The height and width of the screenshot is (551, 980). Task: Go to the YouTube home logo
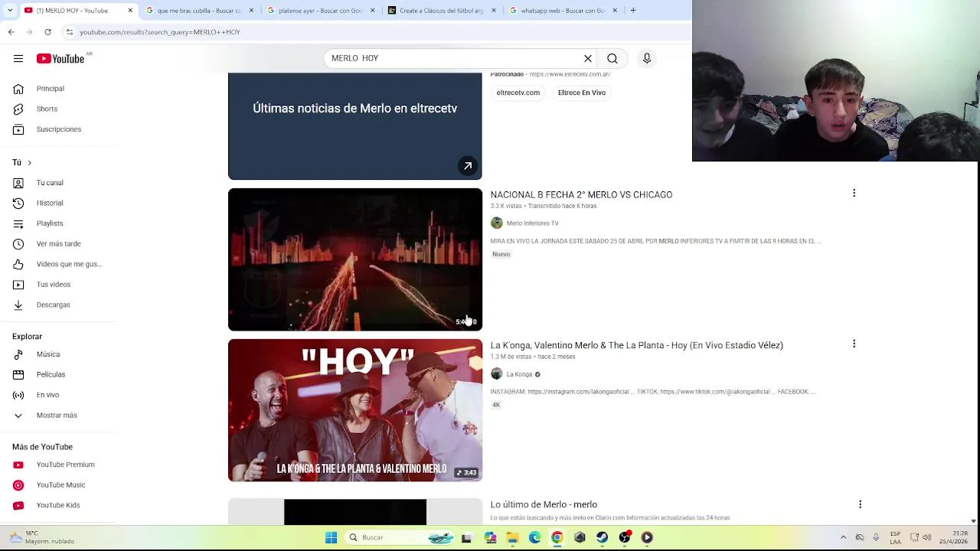(x=60, y=59)
